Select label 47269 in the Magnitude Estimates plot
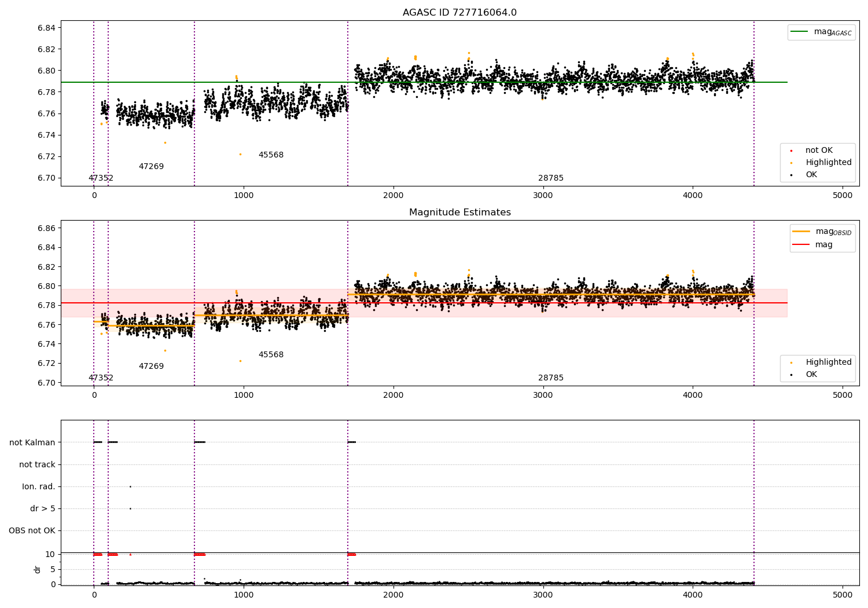Screen dimensions: 868x608 pyautogui.click(x=151, y=367)
